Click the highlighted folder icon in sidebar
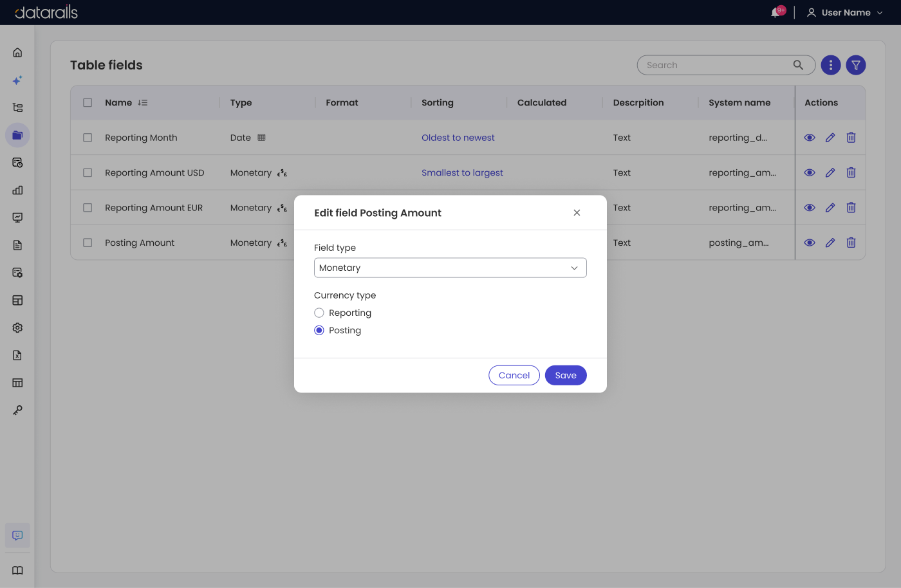Viewport: 901px width, 588px height. pyautogui.click(x=17, y=135)
